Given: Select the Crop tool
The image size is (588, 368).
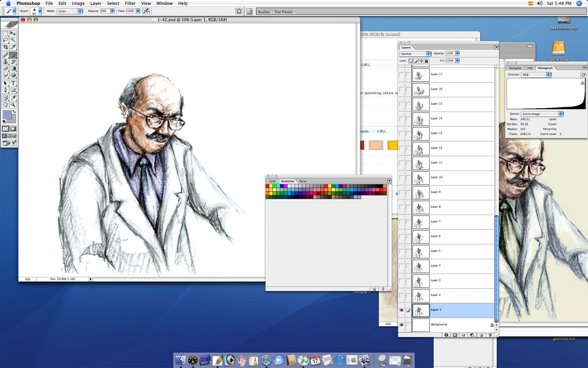Looking at the screenshot, I should point(6,47).
